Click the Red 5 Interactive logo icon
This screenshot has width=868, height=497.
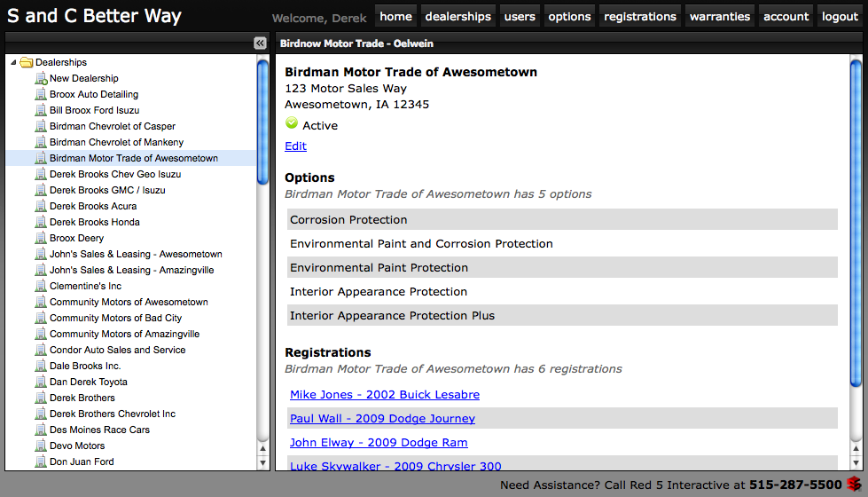tap(853, 485)
